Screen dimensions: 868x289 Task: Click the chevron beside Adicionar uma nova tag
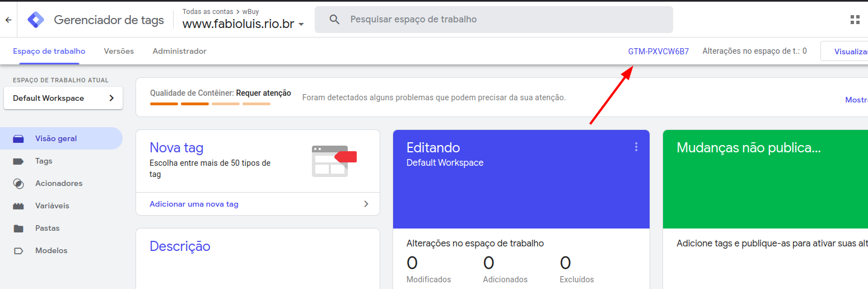pyautogui.click(x=366, y=204)
